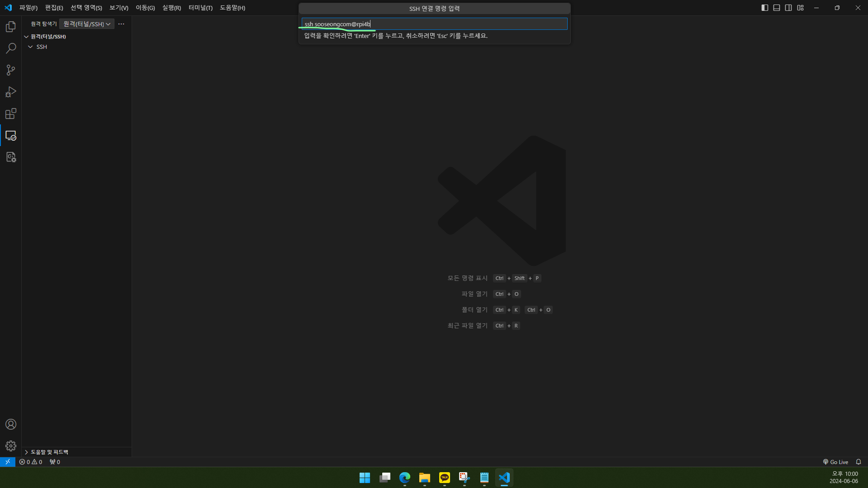
Task: Toggle secondary side bar layout icon
Action: [788, 8]
